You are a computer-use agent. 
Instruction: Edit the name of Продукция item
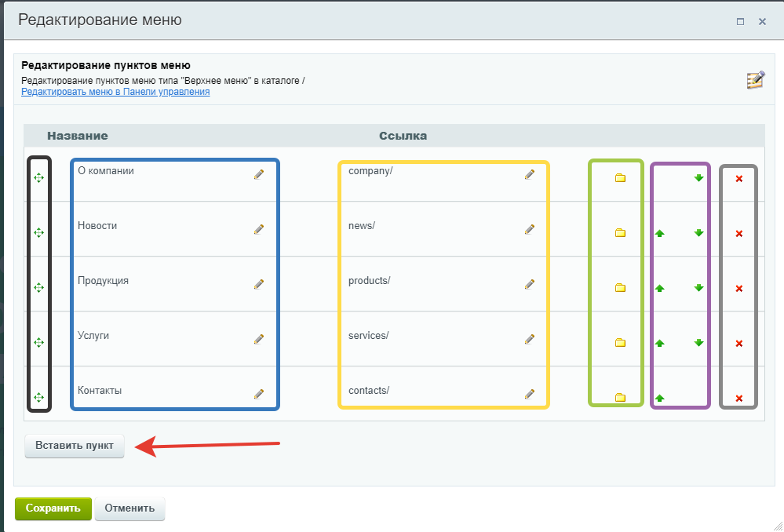[x=258, y=284]
